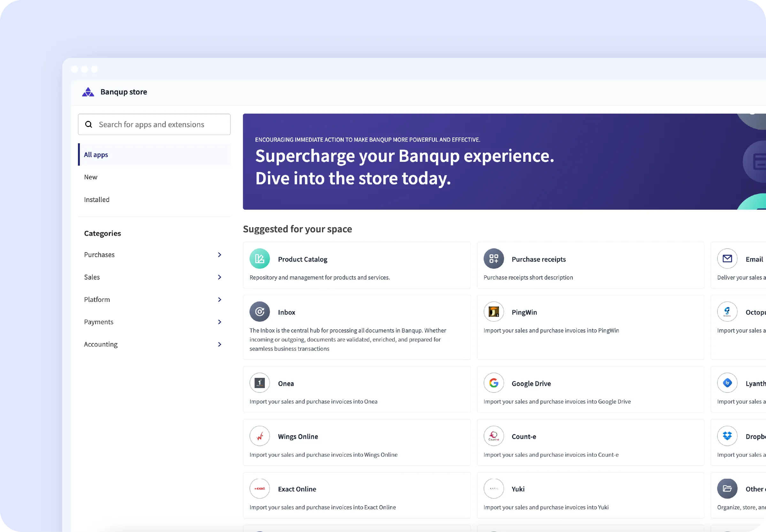Click the Banqup store title
This screenshot has height=532, width=766.
124,92
